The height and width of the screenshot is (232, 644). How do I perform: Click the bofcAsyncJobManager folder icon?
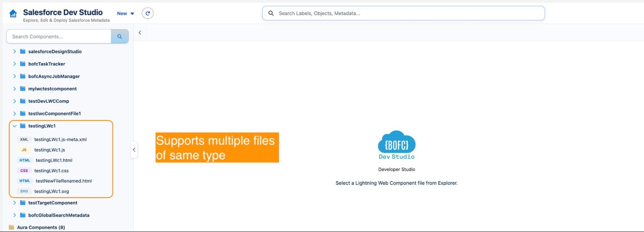click(x=23, y=76)
